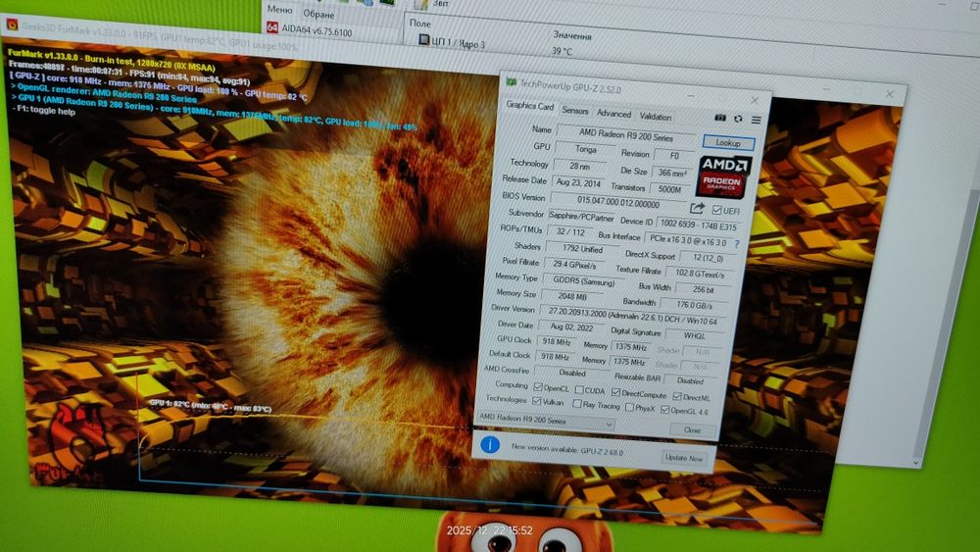The width and height of the screenshot is (980, 552).
Task: Toggle the UEFI checkbox
Action: click(717, 210)
